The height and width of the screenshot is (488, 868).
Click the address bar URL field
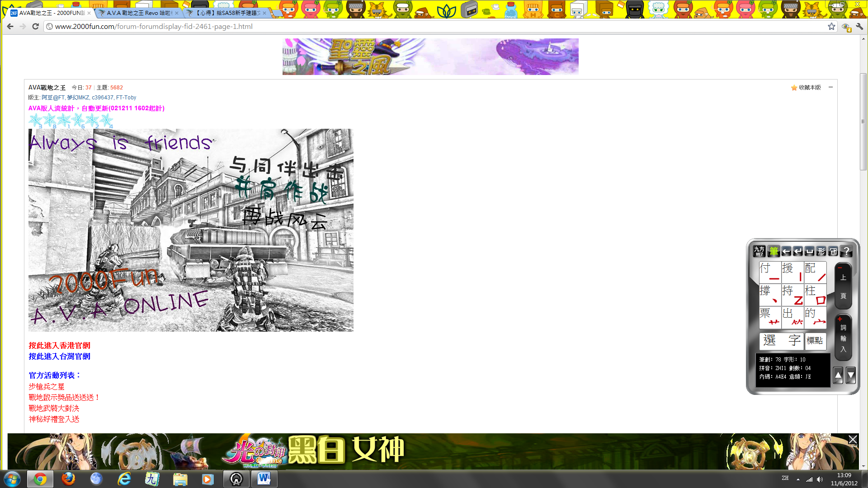[x=434, y=26]
